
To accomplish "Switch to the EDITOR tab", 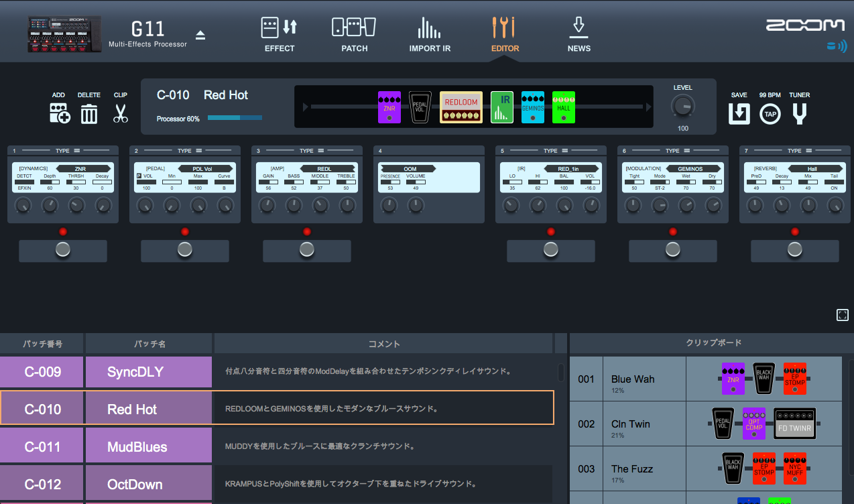I will tap(505, 34).
